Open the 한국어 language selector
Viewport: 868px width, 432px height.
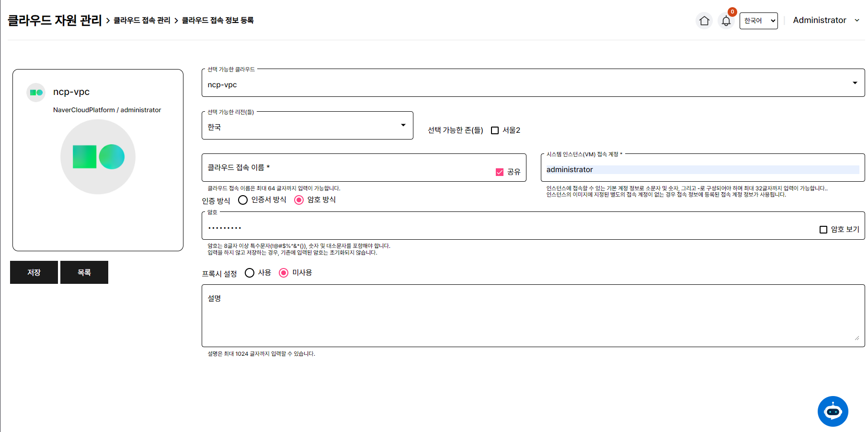pyautogui.click(x=758, y=21)
